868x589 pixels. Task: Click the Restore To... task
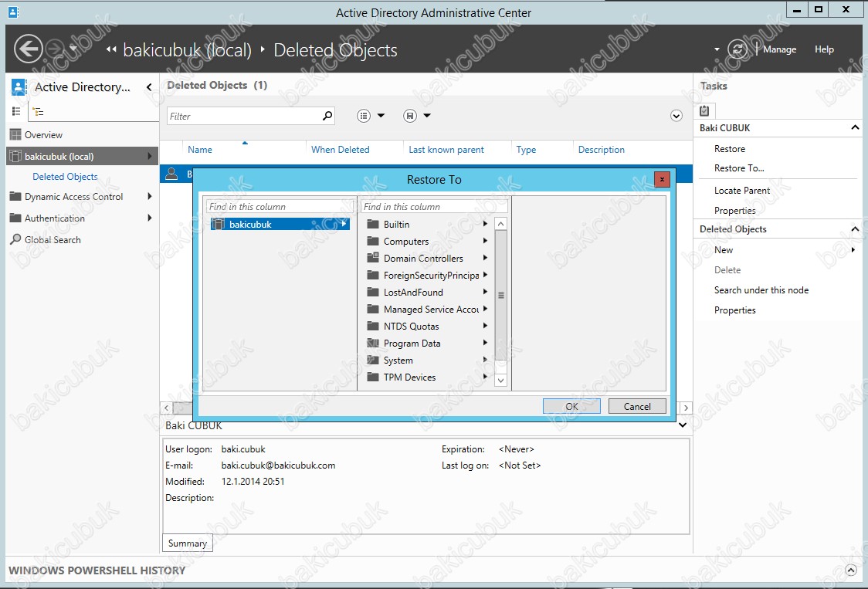739,168
